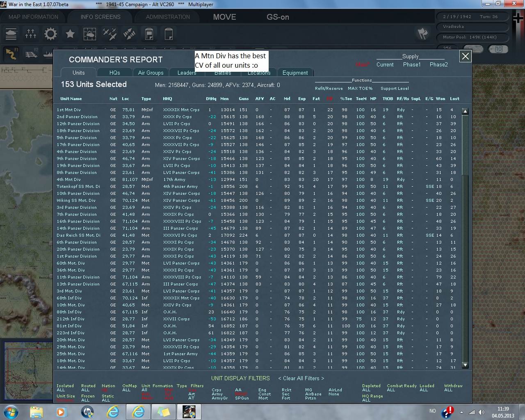Click the star victory toolbar icon
This screenshot has height=420, width=525.
pyautogui.click(x=70, y=34)
